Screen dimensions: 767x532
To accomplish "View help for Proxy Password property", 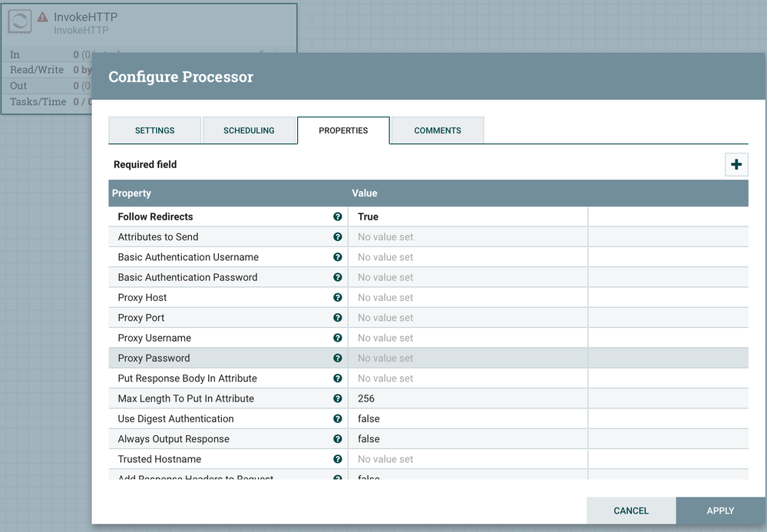I will coord(338,358).
